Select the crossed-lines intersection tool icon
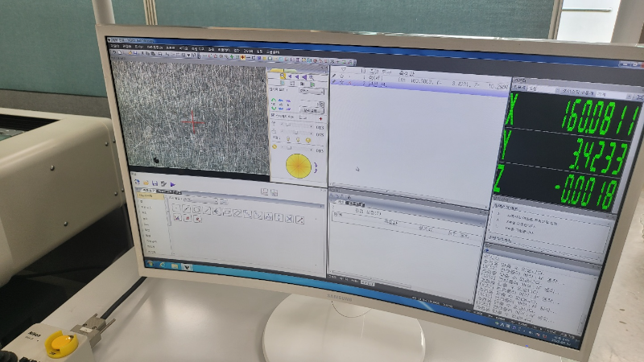 coord(289,218)
